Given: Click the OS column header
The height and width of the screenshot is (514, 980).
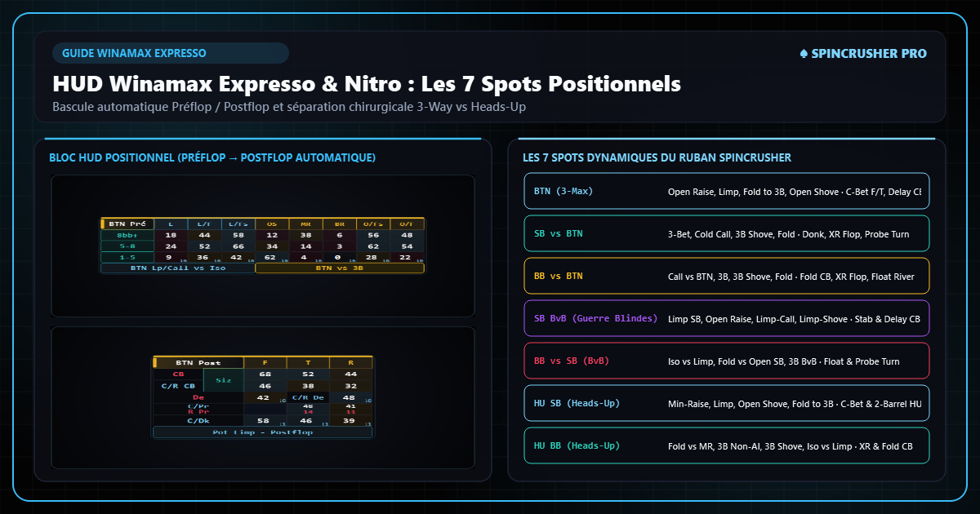Looking at the screenshot, I should (x=272, y=224).
